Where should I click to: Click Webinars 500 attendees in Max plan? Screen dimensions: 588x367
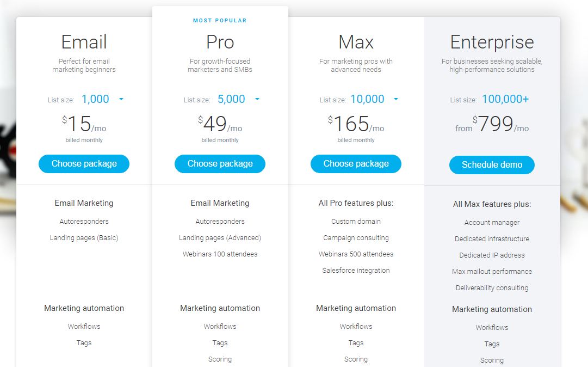coord(356,254)
